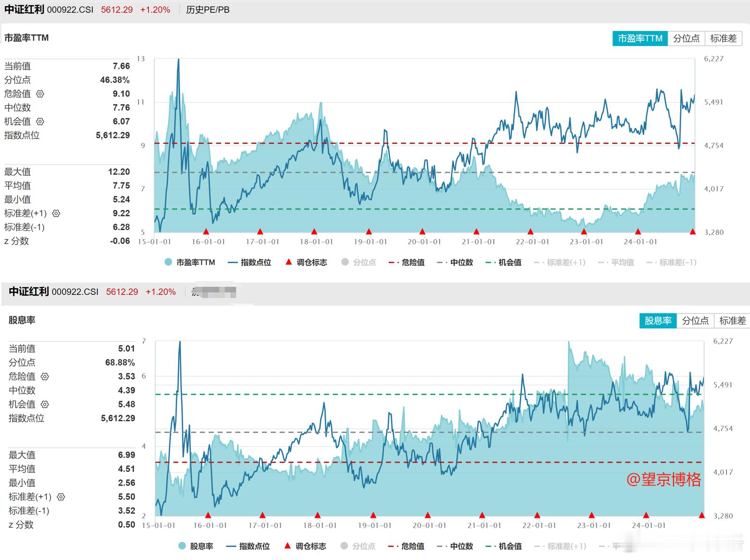750x560 pixels.
Task: Click 20-01-01 rebalance marker in 市盈率TTM chart
Action: pyautogui.click(x=422, y=231)
